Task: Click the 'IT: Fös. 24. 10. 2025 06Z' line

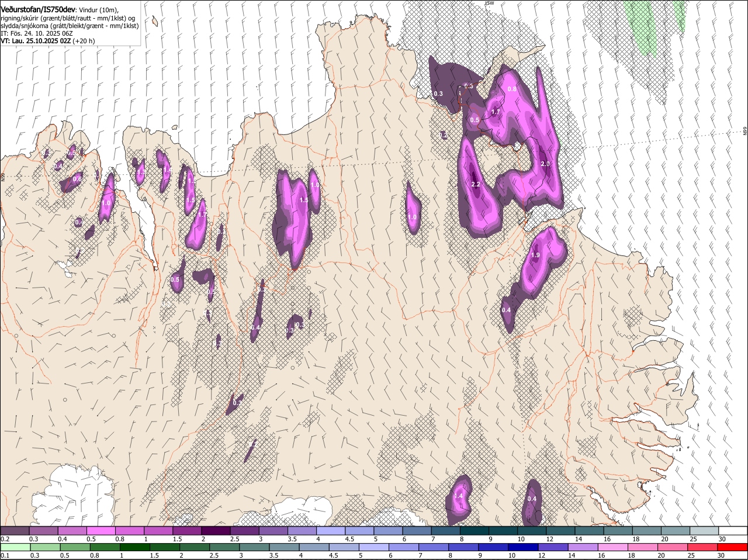Action: (37, 33)
